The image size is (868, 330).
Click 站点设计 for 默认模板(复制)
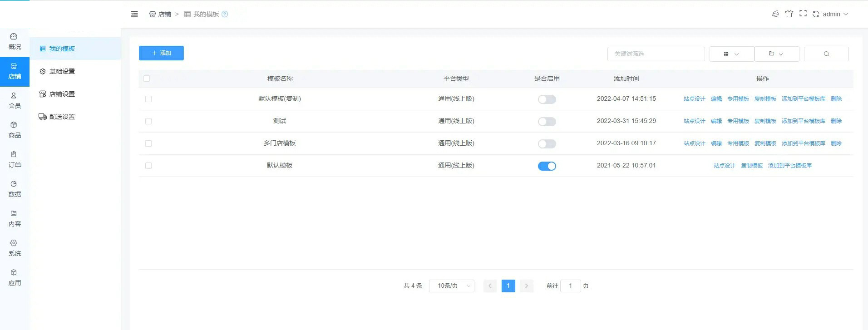[695, 99]
